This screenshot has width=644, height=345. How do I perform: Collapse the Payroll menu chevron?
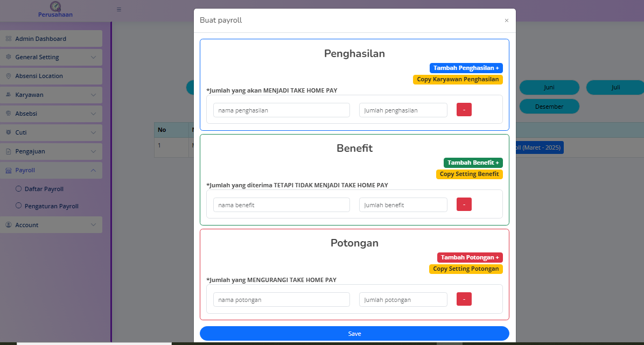[93, 170]
